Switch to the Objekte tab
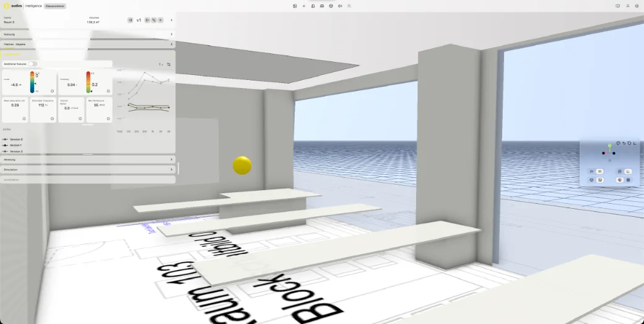 coord(20,45)
